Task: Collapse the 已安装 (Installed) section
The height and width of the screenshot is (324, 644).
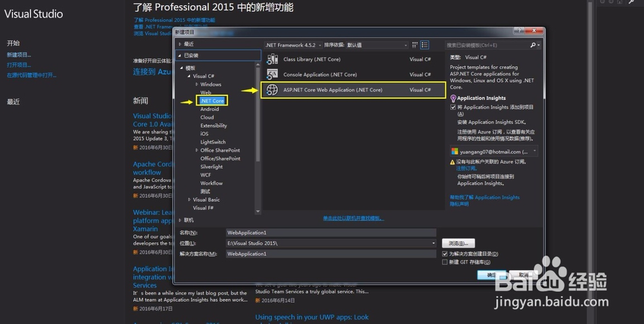Action: pos(180,55)
